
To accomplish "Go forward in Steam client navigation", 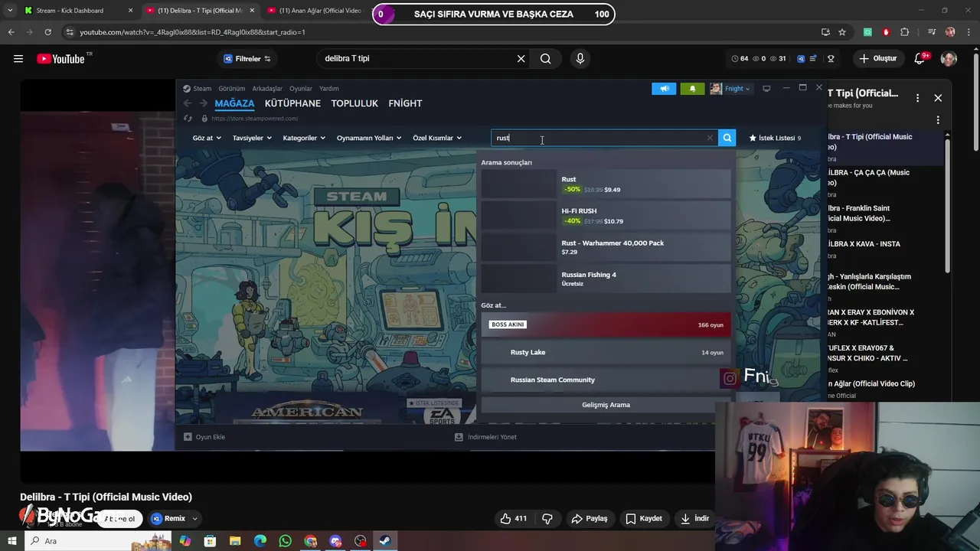I will pyautogui.click(x=203, y=103).
